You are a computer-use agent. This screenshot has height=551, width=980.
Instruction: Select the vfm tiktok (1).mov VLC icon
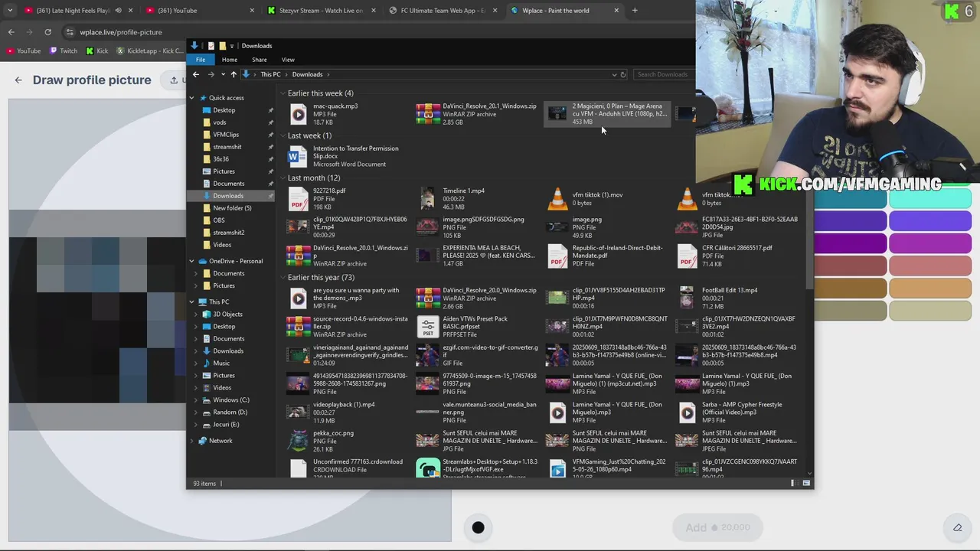pos(557,199)
